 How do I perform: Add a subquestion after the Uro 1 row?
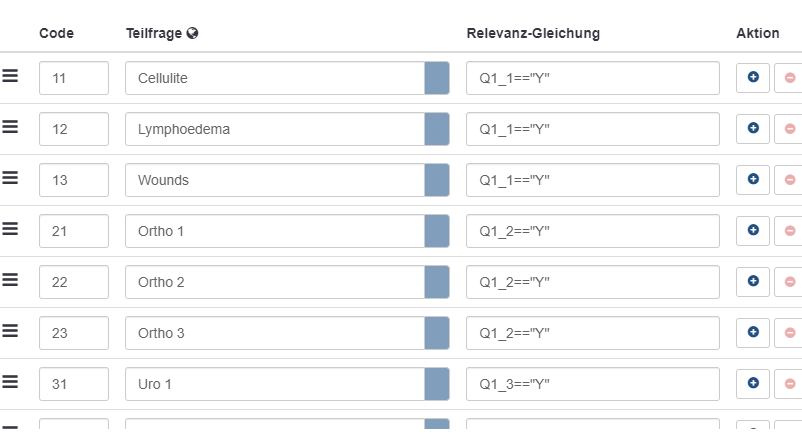tap(753, 384)
